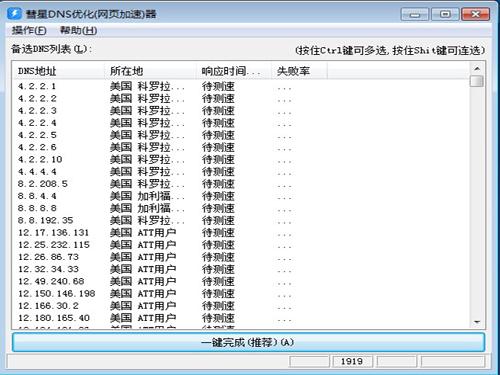Select DNS row 4.2.2.3
The width and height of the screenshot is (500, 375).
click(241, 111)
